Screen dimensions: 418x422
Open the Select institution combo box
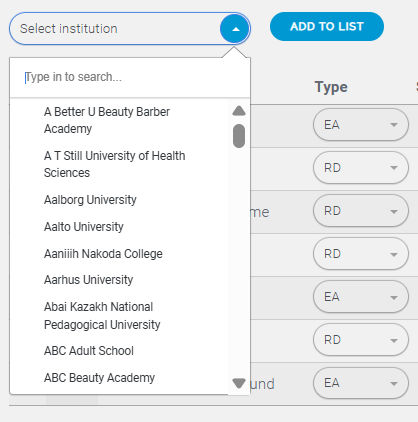130,29
